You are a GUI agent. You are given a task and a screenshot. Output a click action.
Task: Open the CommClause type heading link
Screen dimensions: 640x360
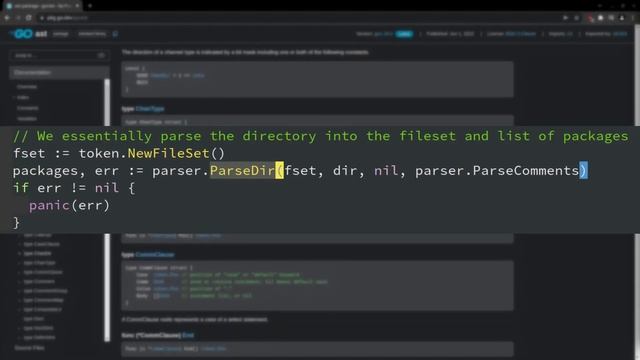click(x=155, y=255)
